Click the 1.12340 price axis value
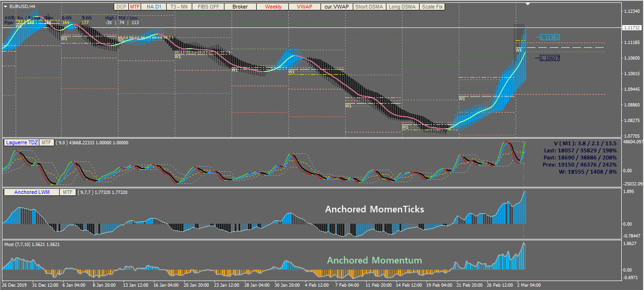 (632, 11)
